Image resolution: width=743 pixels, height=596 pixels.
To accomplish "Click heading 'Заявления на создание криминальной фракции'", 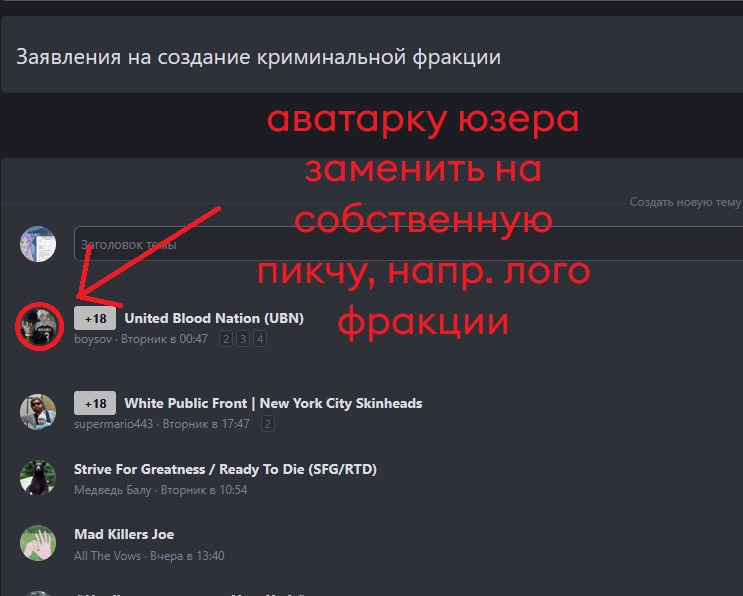I will coord(259,57).
